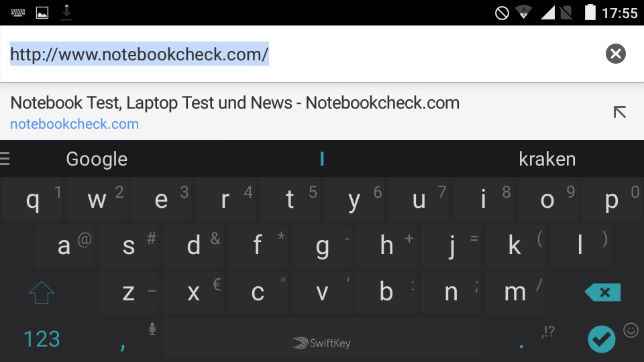Screen dimensions: 644x362
Task: Open the SwiftKey hamburger menu
Action: pos(5,158)
